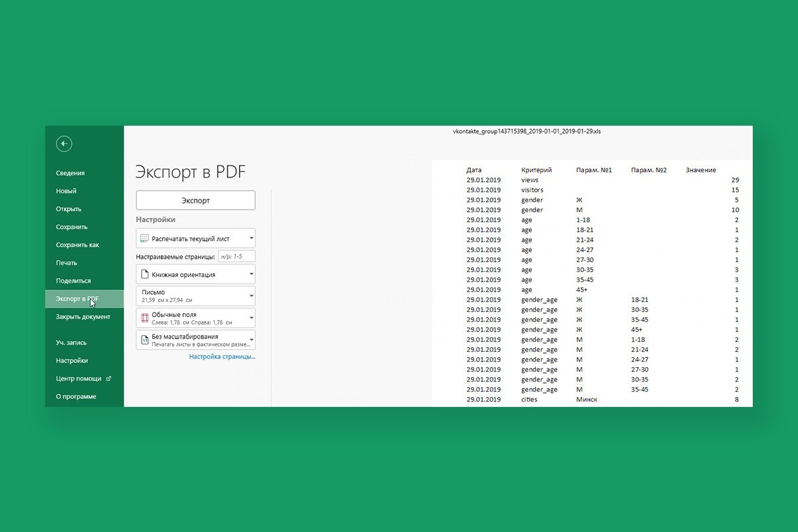Click the visitors cell in the preview

pyautogui.click(x=533, y=190)
